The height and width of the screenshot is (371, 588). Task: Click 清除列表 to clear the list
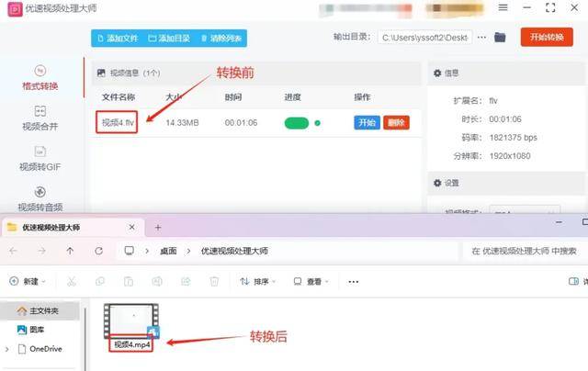[221, 39]
